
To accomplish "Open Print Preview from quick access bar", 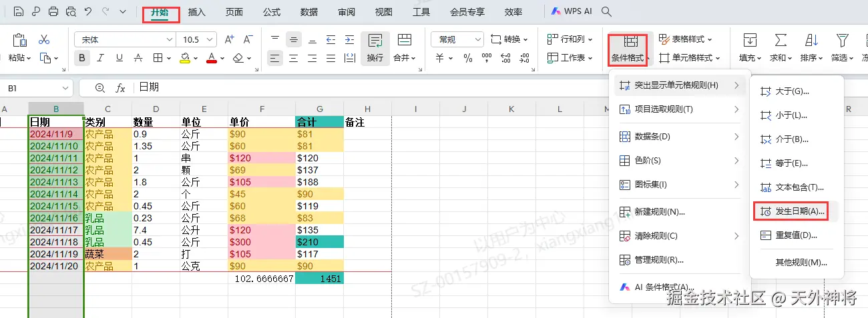I will click(x=71, y=12).
